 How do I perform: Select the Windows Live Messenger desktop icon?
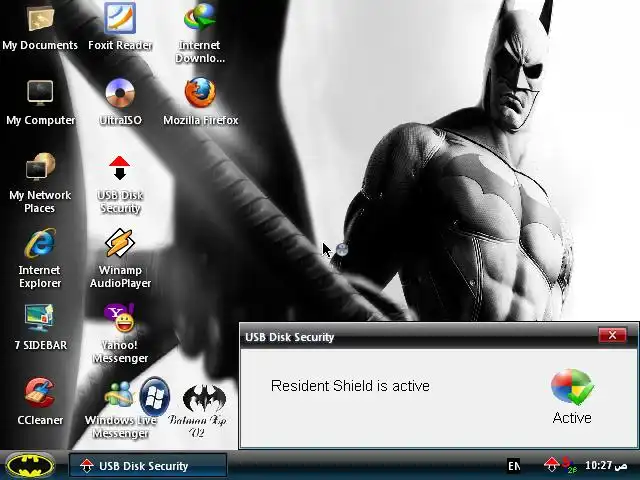(x=120, y=409)
